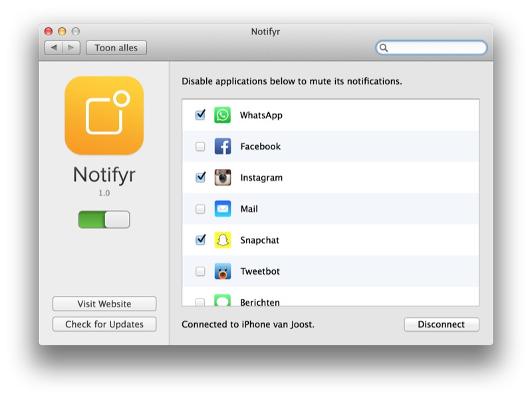Uncheck the WhatsApp notifications checkbox

pos(200,115)
